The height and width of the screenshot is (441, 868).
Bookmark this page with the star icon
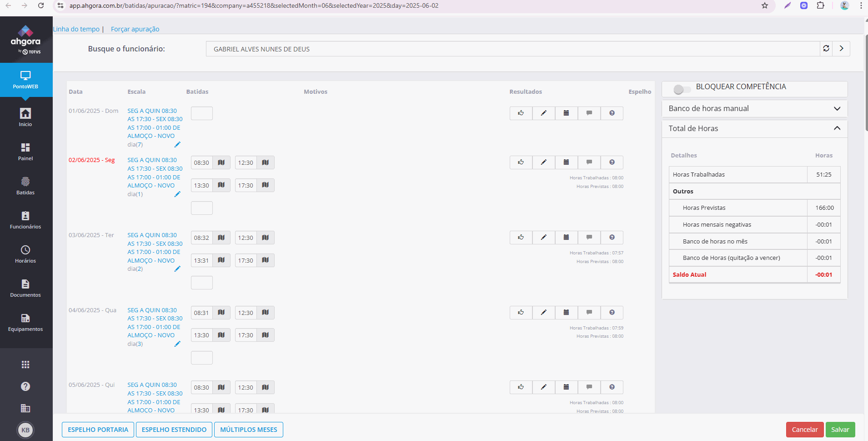[765, 5]
